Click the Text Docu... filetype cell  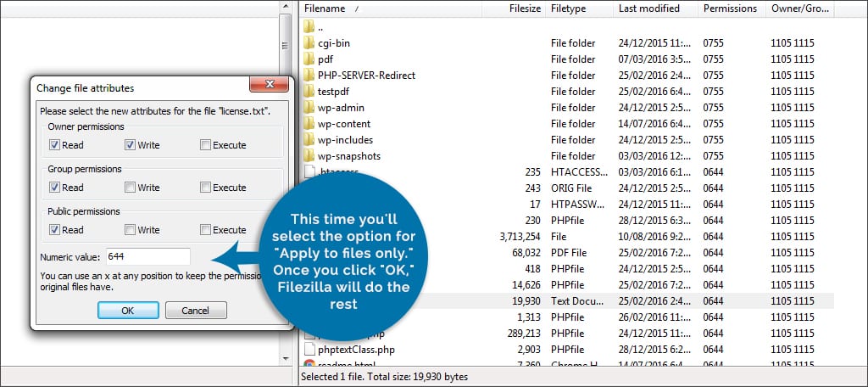click(x=576, y=301)
